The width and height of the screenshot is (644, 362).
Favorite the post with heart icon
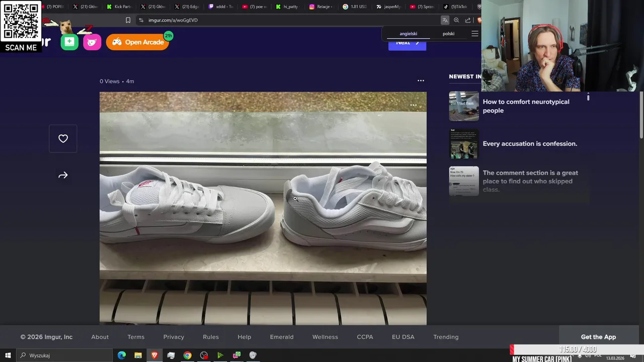(63, 138)
